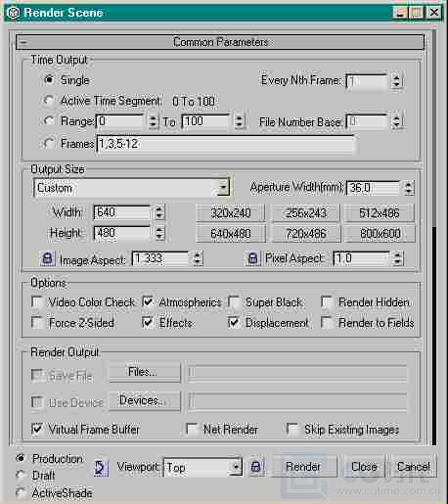Viewport: 448px width, 504px height.
Task: Click the Width spinner arrows
Action: (159, 212)
